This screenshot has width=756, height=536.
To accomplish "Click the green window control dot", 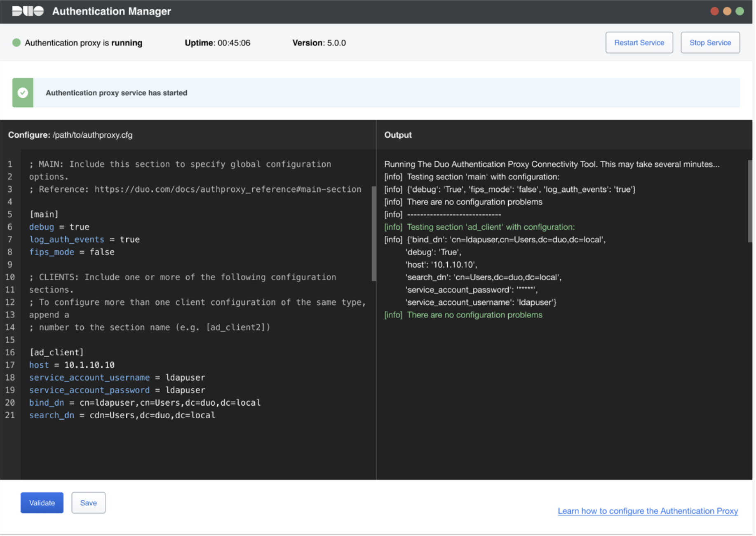I will click(x=740, y=11).
